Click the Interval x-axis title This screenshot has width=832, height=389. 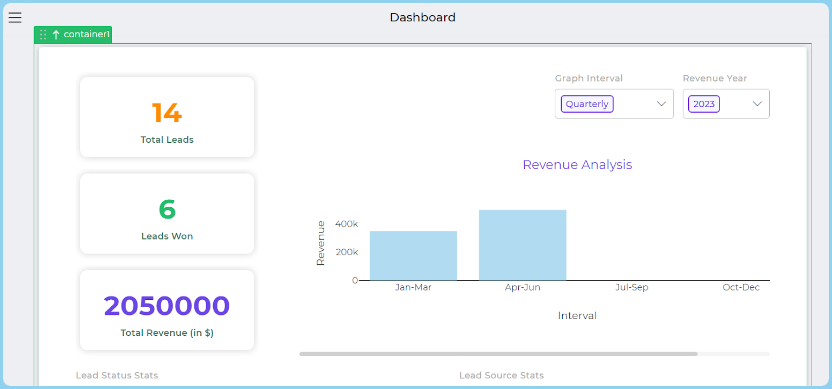[x=577, y=316]
